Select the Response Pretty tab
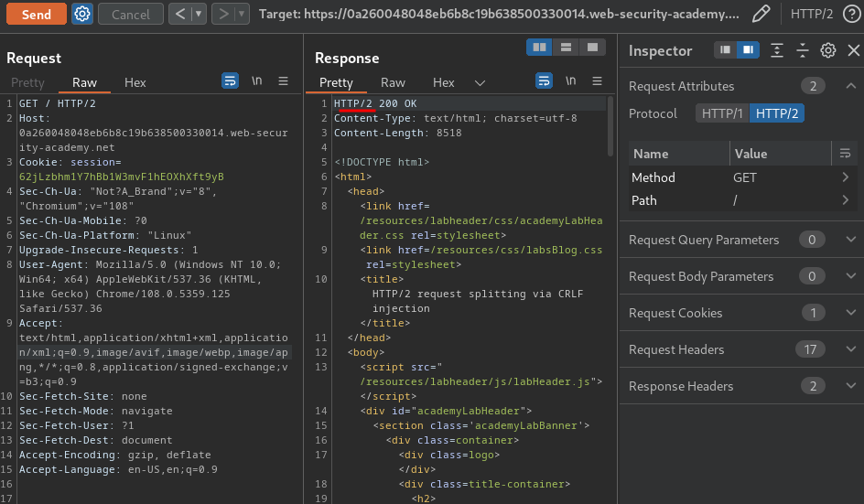The height and width of the screenshot is (504, 864). click(336, 82)
